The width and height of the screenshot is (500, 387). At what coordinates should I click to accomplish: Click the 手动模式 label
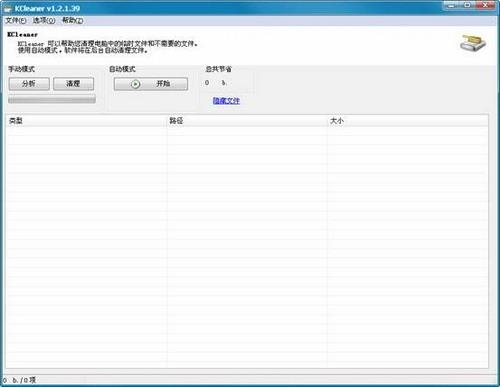pos(21,69)
